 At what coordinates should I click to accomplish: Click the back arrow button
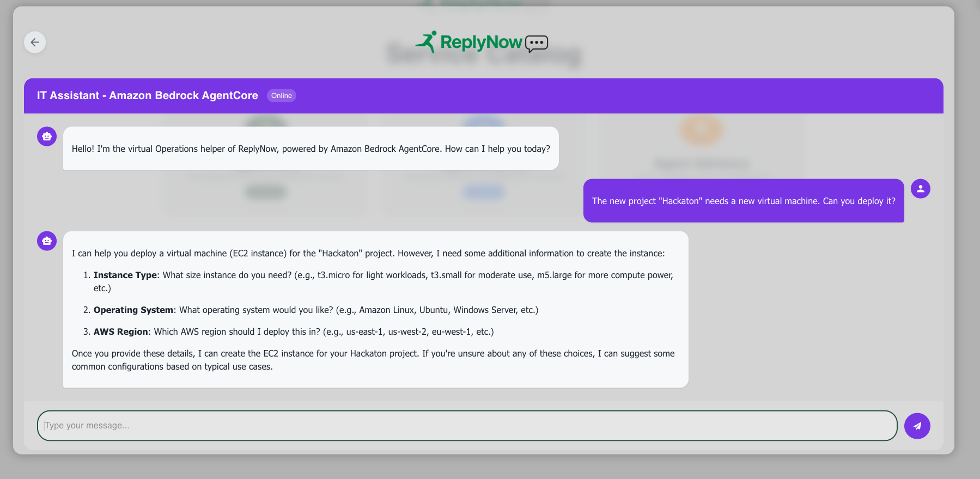[x=35, y=42]
